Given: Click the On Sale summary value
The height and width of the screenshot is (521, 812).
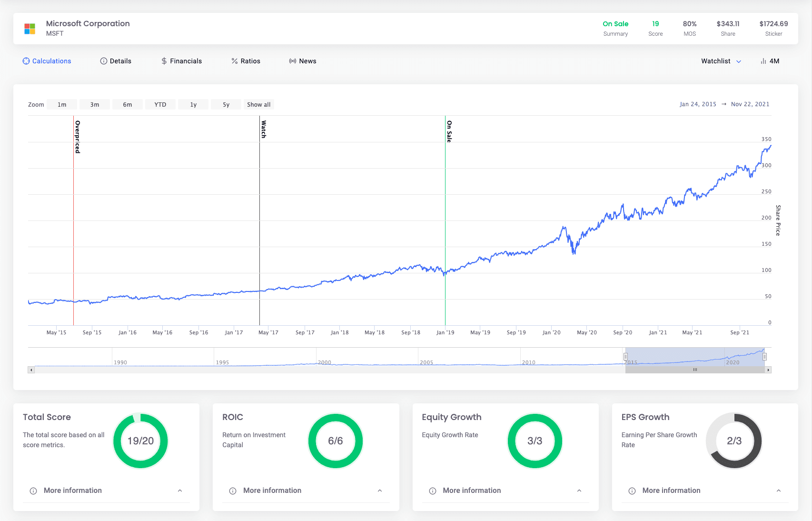Looking at the screenshot, I should [615, 24].
